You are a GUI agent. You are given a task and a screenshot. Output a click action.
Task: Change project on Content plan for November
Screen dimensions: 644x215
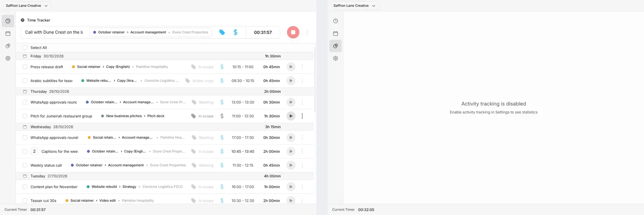(135, 187)
